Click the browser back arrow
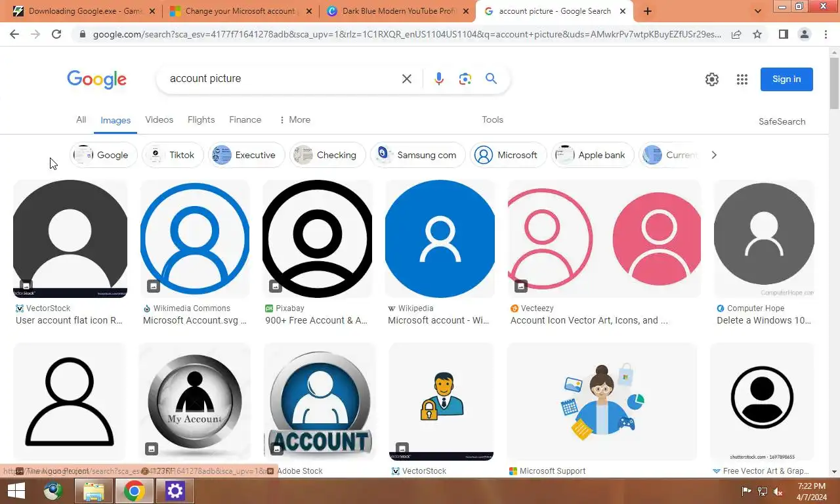 pyautogui.click(x=14, y=34)
